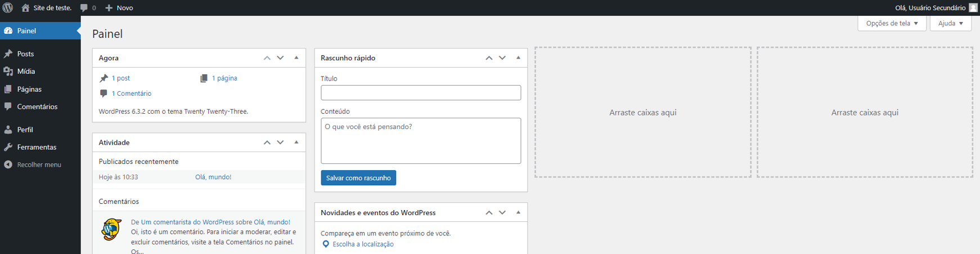
Task: Click the plus icon for Novo
Action: [x=109, y=8]
